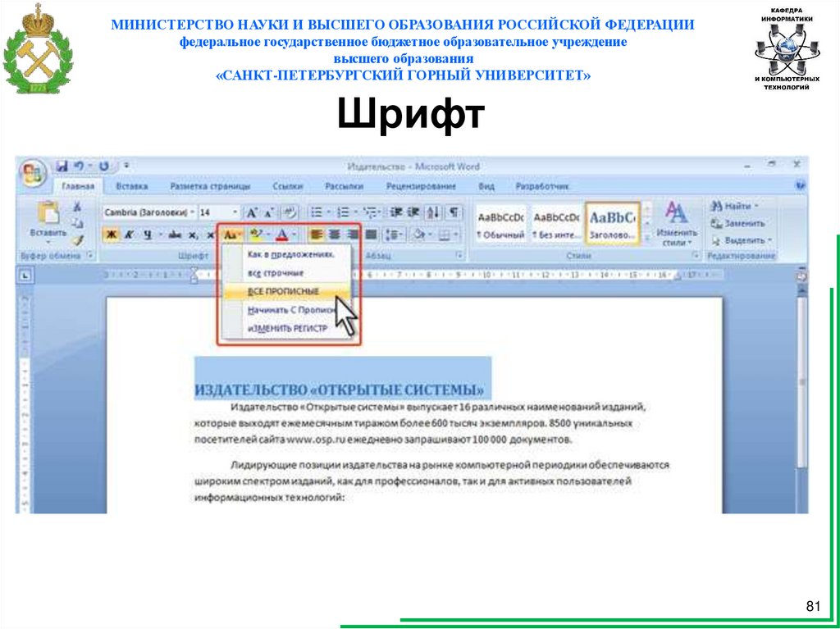This screenshot has height=629, width=840.
Task: Activate the Format Painter brush
Action: tap(78, 240)
